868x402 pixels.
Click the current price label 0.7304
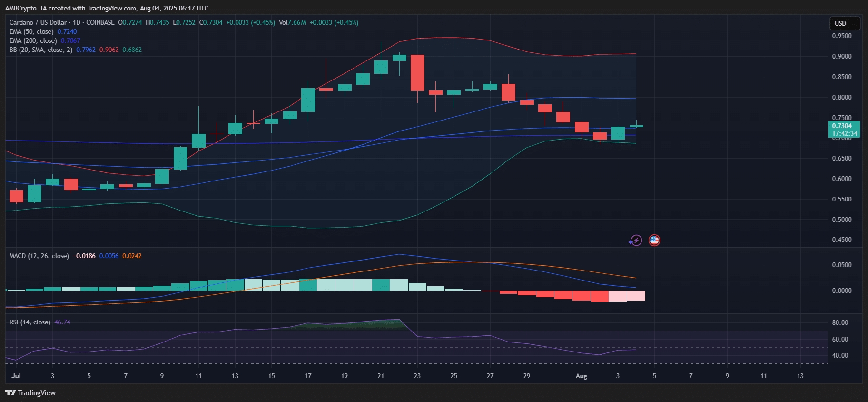coord(844,126)
